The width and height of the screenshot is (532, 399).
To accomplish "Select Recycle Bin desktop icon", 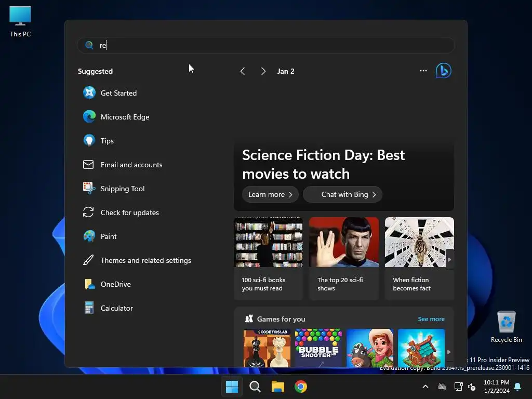I will click(506, 327).
